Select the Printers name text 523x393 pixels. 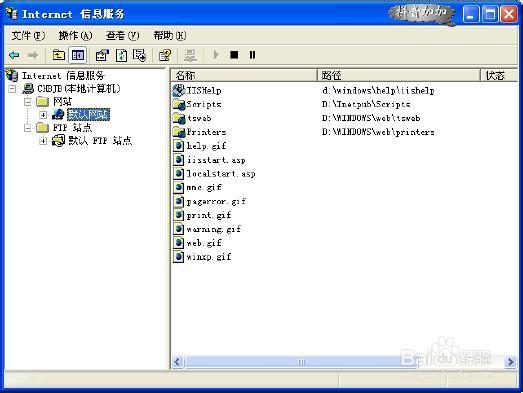(206, 132)
